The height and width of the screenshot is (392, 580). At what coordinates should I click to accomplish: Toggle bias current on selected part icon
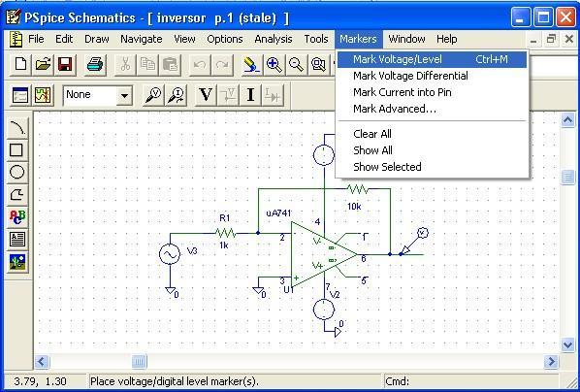click(x=273, y=95)
